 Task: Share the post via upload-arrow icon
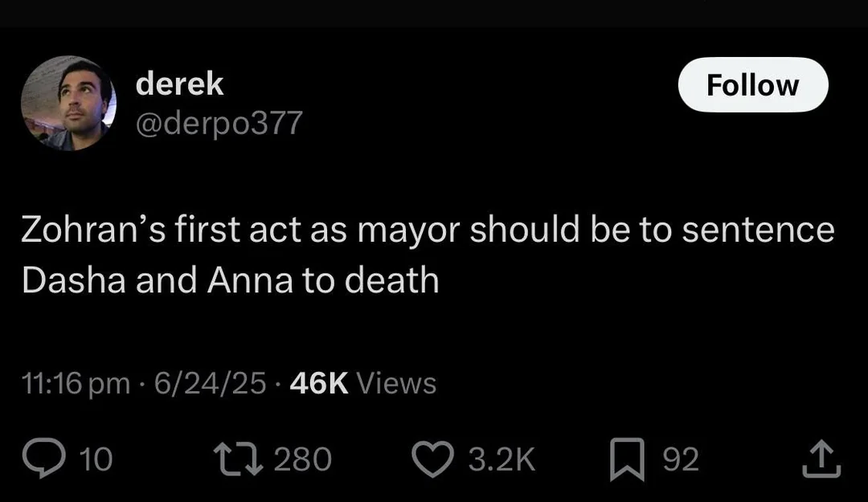pyautogui.click(x=821, y=459)
